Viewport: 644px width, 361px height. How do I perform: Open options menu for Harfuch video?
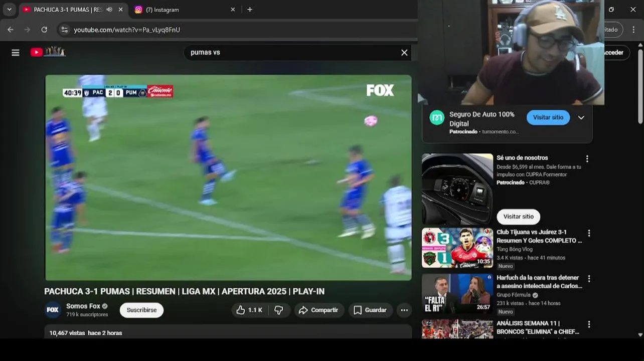[x=589, y=279]
